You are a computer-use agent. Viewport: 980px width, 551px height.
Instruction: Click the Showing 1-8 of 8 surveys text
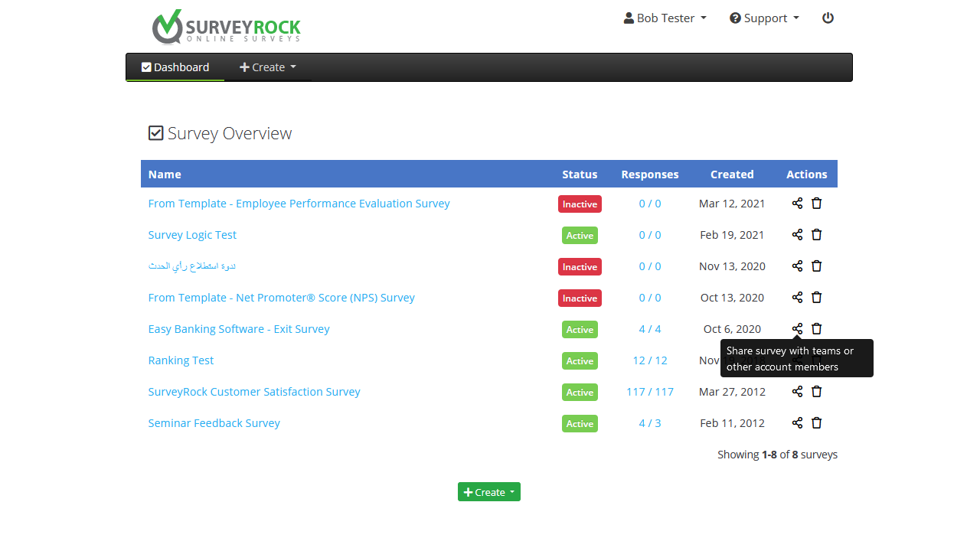777,455
